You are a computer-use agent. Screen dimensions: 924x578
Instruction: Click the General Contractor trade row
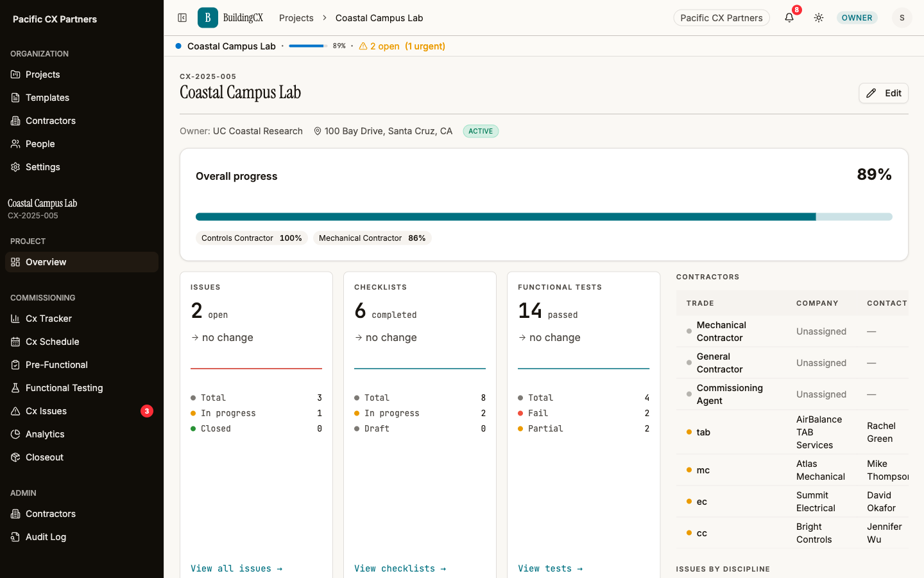[x=792, y=363]
